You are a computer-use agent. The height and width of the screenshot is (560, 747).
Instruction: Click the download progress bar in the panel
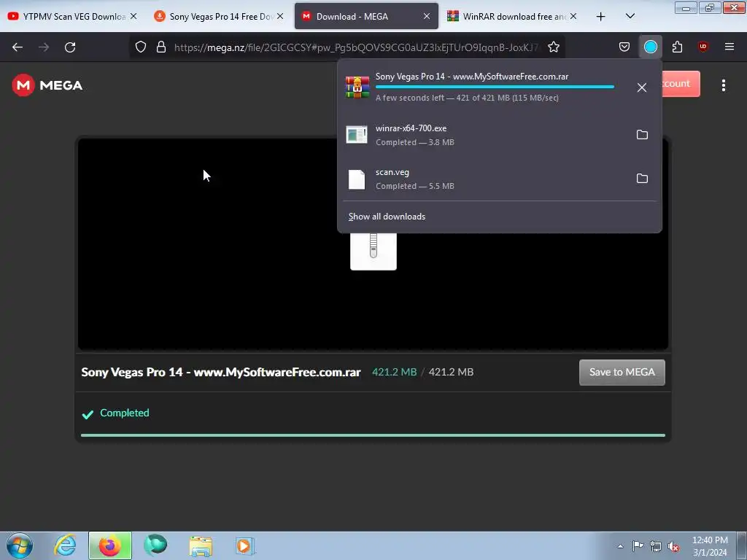(x=495, y=87)
